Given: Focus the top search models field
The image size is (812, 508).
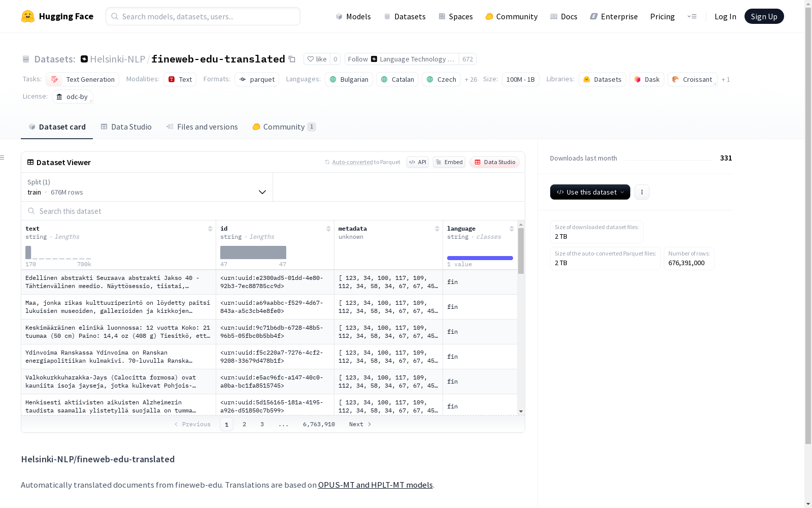Looking at the screenshot, I should pyautogui.click(x=203, y=16).
